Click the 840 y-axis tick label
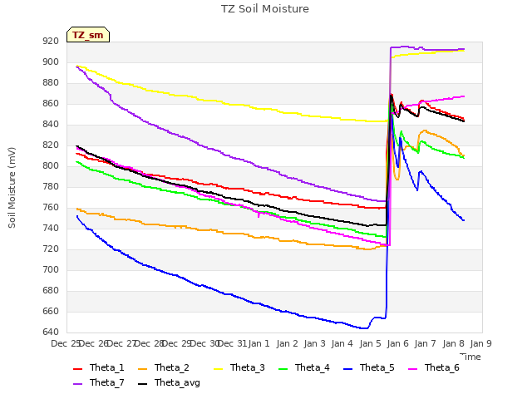 51,124
